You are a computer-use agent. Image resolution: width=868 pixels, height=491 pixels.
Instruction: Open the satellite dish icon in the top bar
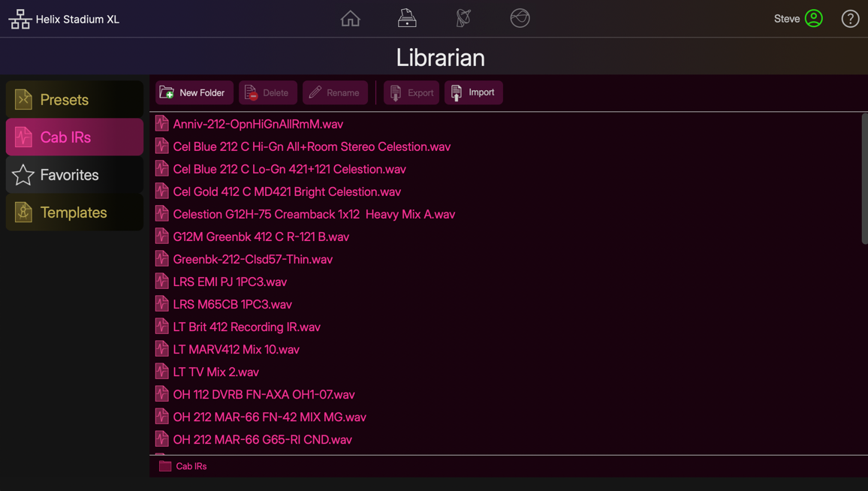[x=463, y=18]
